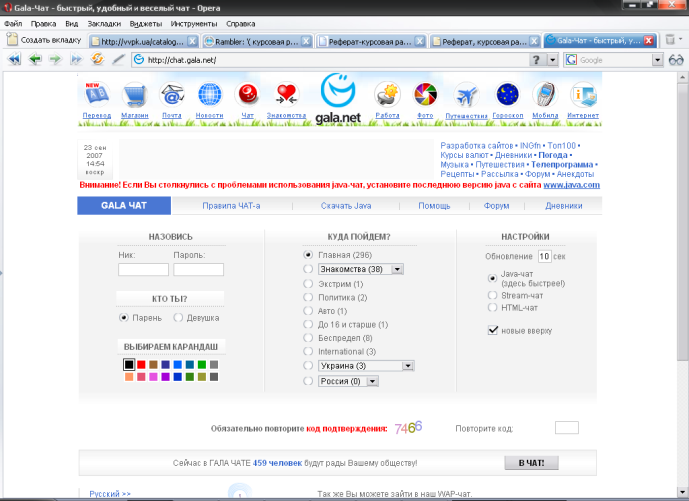Open the Путешествия airplane icon
689x501 pixels.
tap(466, 94)
